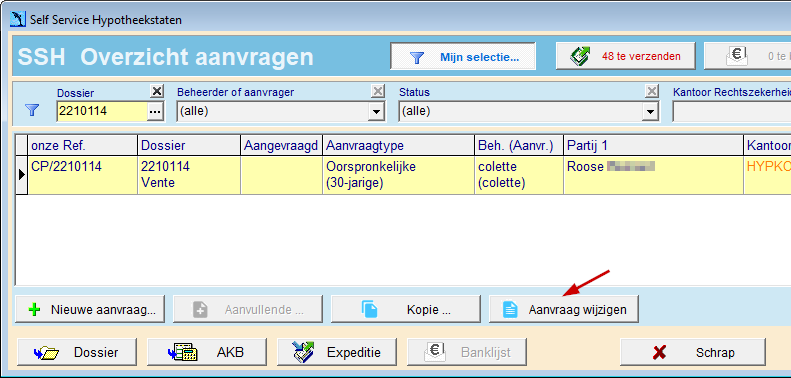This screenshot has height=378, width=791.
Task: Click the Dossier number input field
Action: tap(102, 112)
